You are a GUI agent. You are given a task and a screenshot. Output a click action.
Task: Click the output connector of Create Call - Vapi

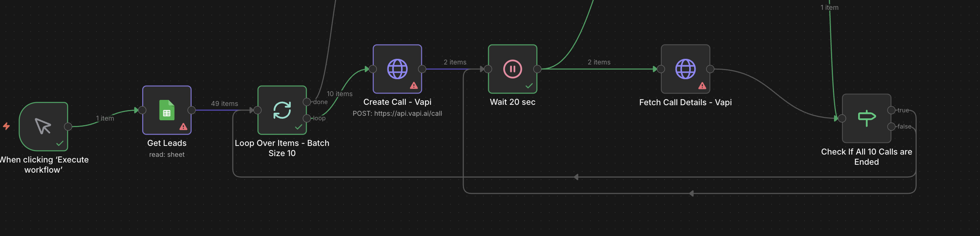point(422,69)
